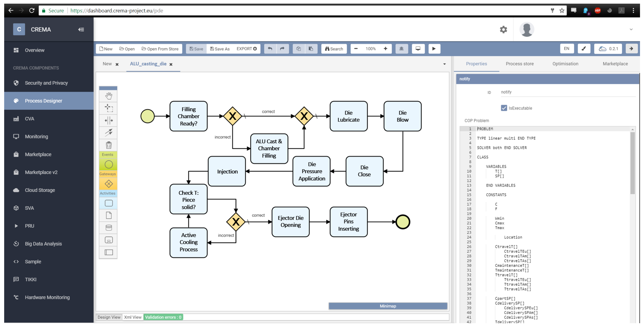Select the global connect arrow tool
The width and height of the screenshot is (644, 327).
[108, 132]
